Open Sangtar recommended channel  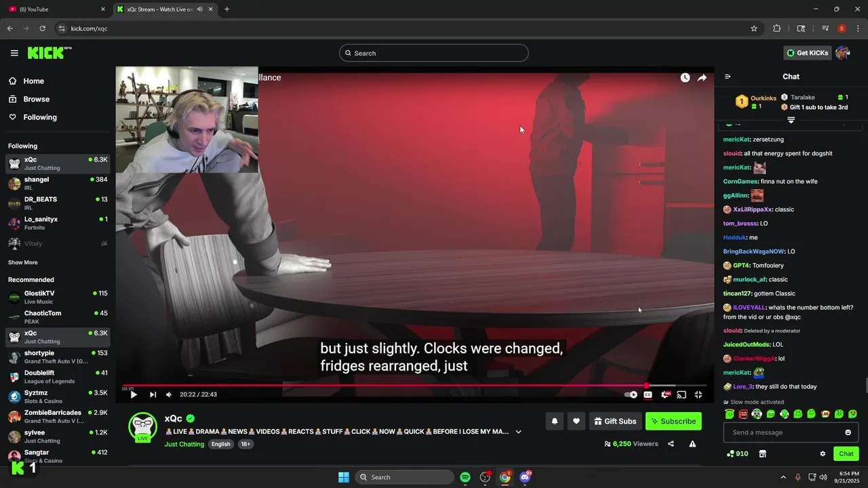click(58, 455)
